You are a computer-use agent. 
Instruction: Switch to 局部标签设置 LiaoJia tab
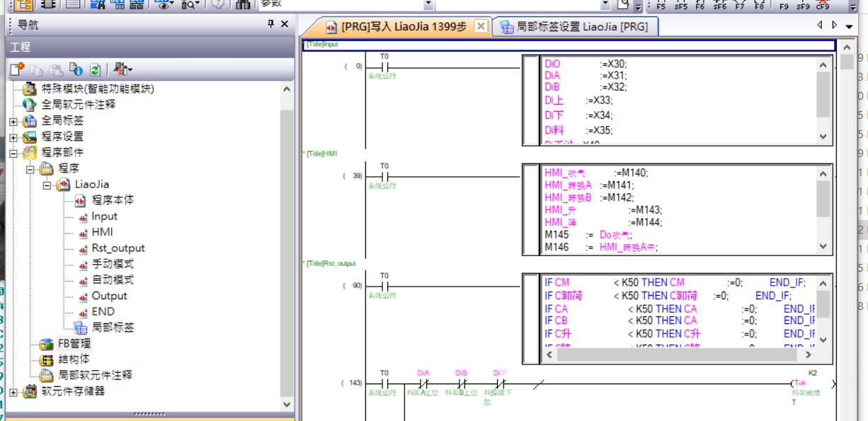point(573,27)
